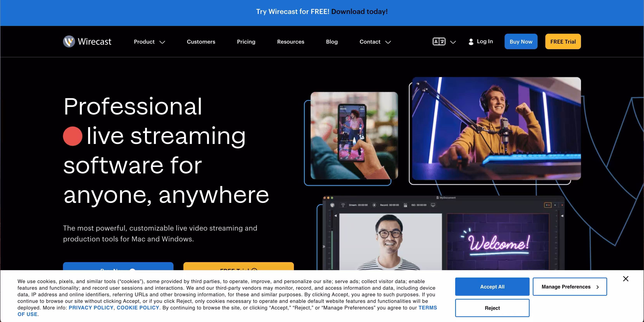Expand the Contact menu
The height and width of the screenshot is (322, 644).
pyautogui.click(x=375, y=42)
